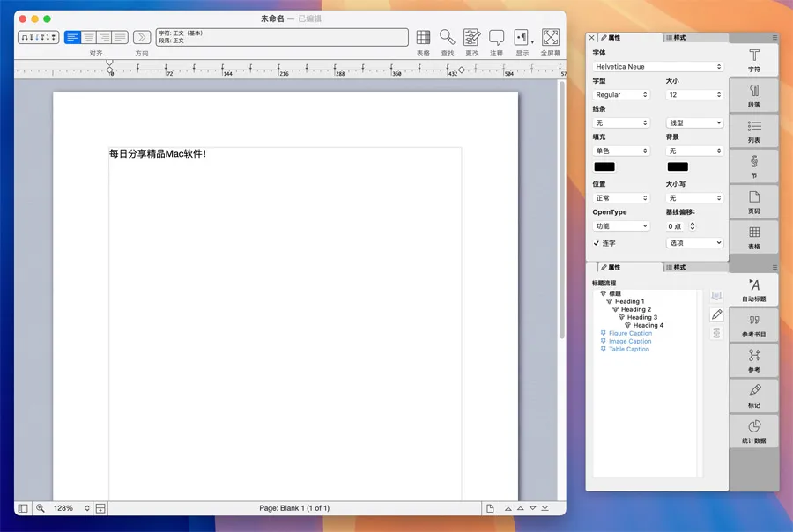Open the 自动标题 auto-title palette
Image resolution: width=793 pixels, height=532 pixels.
[754, 289]
